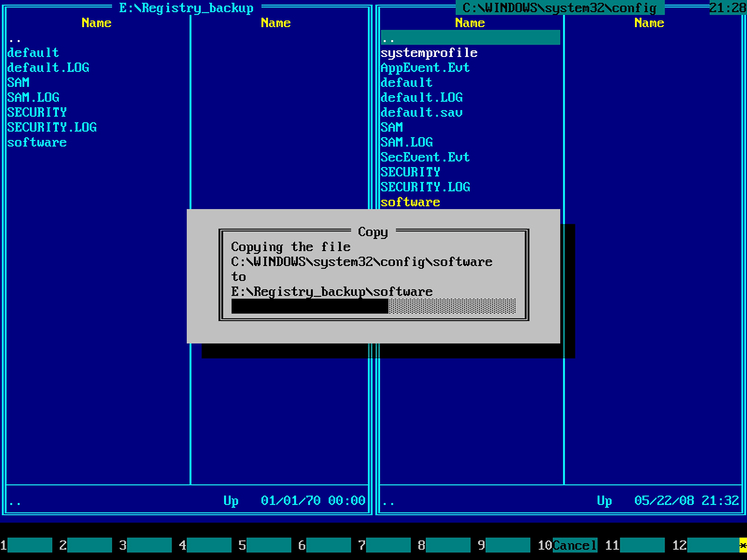Click the clock display in top corner
The width and height of the screenshot is (747, 560).
[x=727, y=8]
